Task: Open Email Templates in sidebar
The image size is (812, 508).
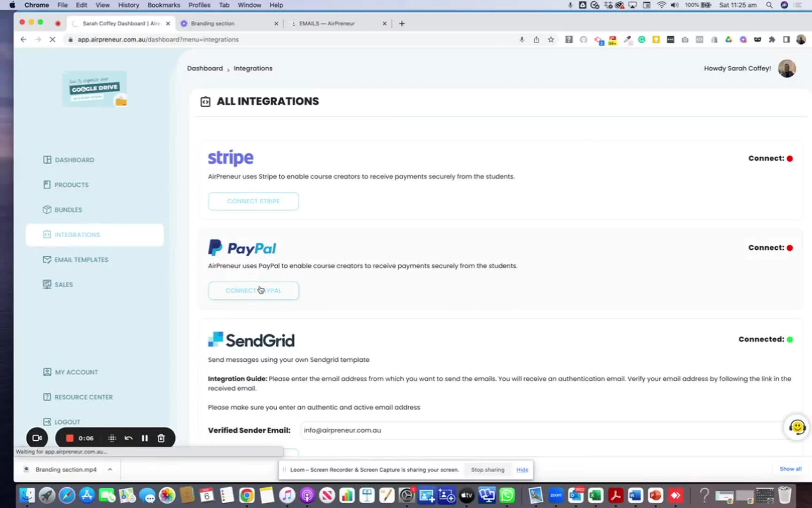Action: tap(76, 260)
